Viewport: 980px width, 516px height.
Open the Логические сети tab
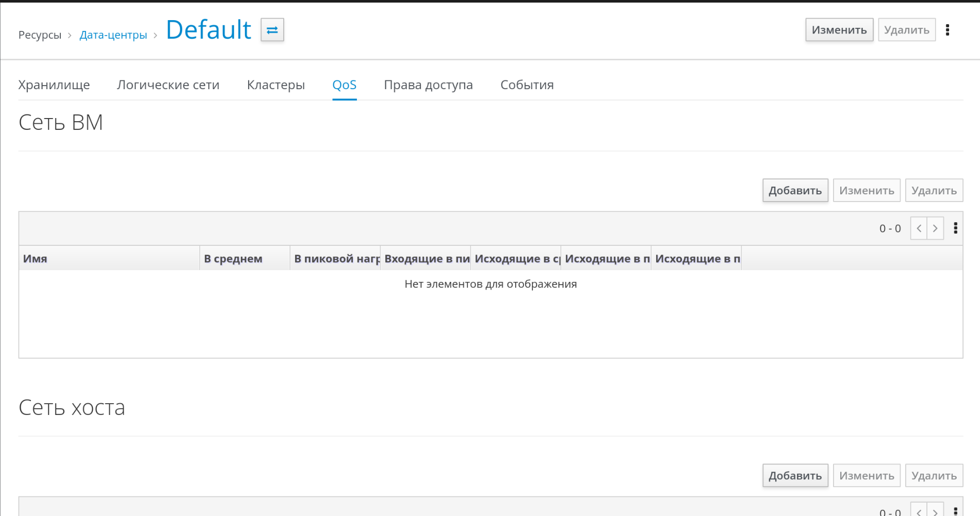click(168, 85)
